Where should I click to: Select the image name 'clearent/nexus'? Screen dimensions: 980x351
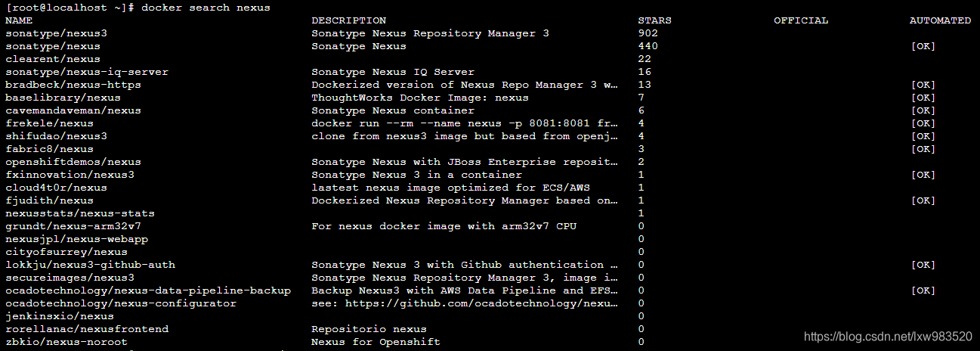coord(53,59)
